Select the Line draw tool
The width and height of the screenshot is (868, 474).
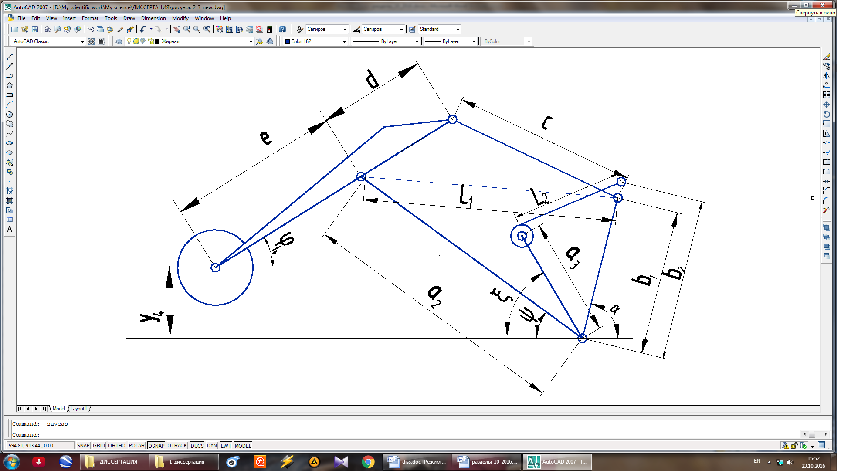point(10,57)
